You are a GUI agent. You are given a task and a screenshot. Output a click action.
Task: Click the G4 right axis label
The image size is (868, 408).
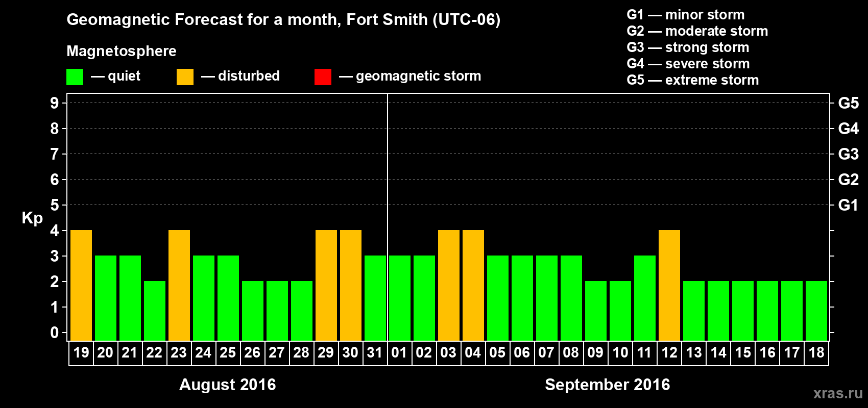[849, 129]
